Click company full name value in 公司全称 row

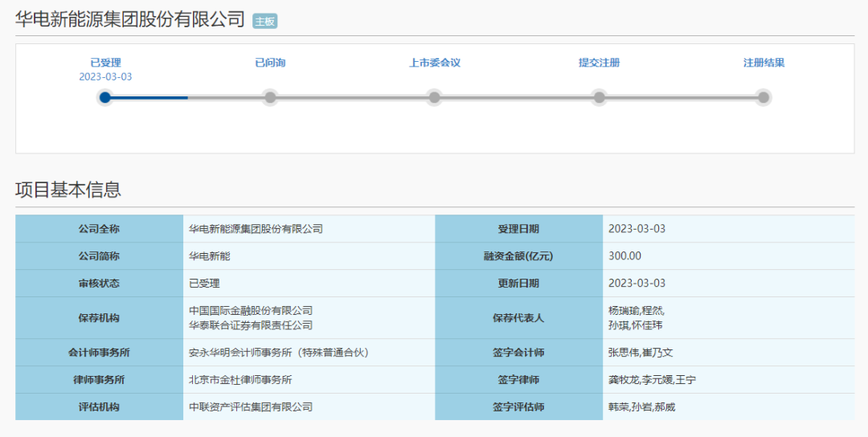click(x=256, y=229)
